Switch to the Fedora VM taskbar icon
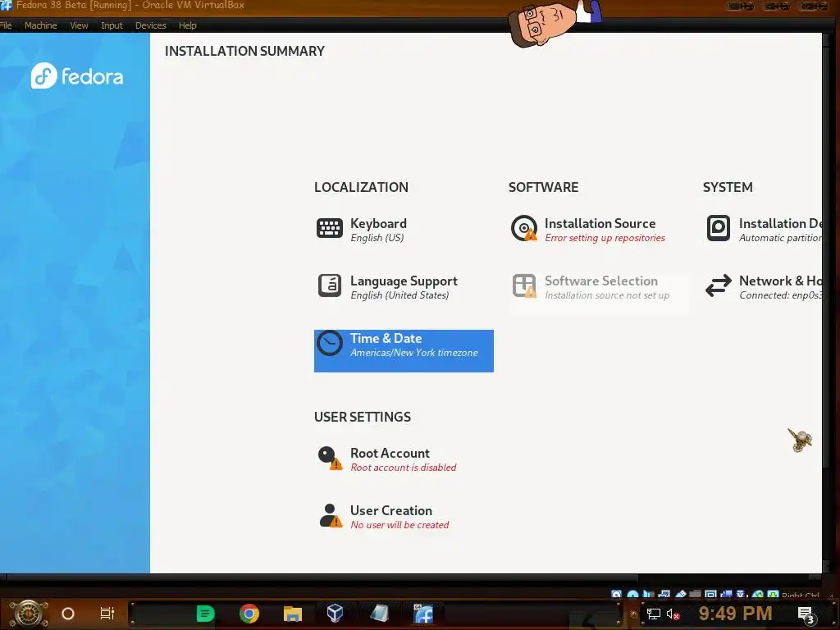Image resolution: width=840 pixels, height=630 pixels. [x=423, y=614]
